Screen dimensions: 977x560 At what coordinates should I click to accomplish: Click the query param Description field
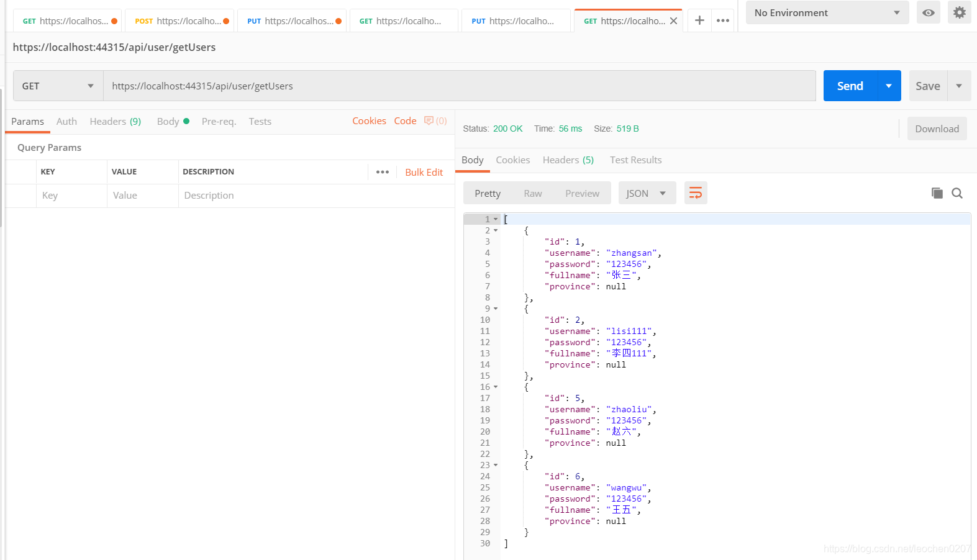[x=316, y=196]
